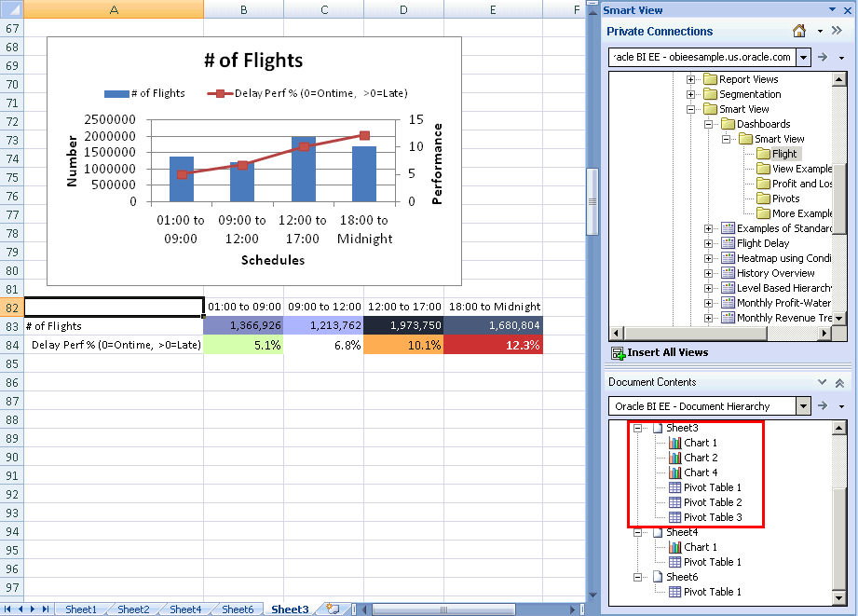This screenshot has width=858, height=616.
Task: Collapse the Sheet4 node
Action: click(637, 532)
